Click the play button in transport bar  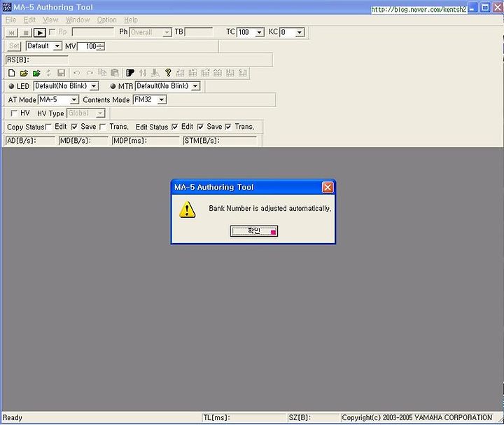pyautogui.click(x=39, y=32)
